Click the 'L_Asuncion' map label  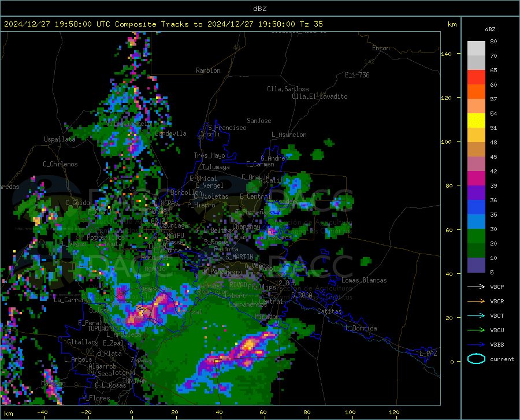pos(289,135)
